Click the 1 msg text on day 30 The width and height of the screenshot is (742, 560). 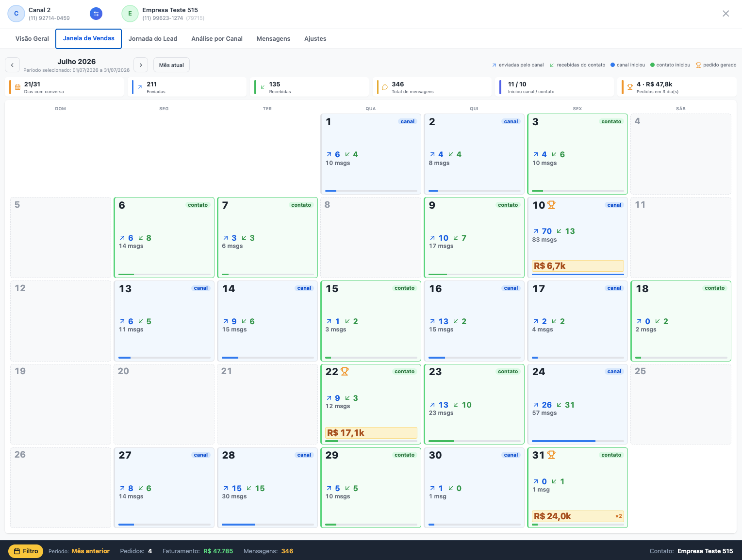coord(438,496)
